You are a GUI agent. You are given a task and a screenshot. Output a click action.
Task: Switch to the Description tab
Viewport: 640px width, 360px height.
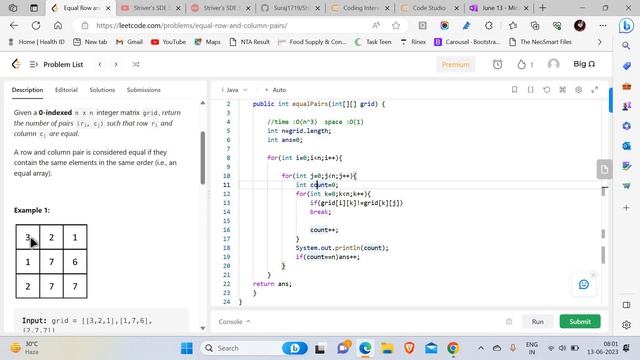click(27, 90)
